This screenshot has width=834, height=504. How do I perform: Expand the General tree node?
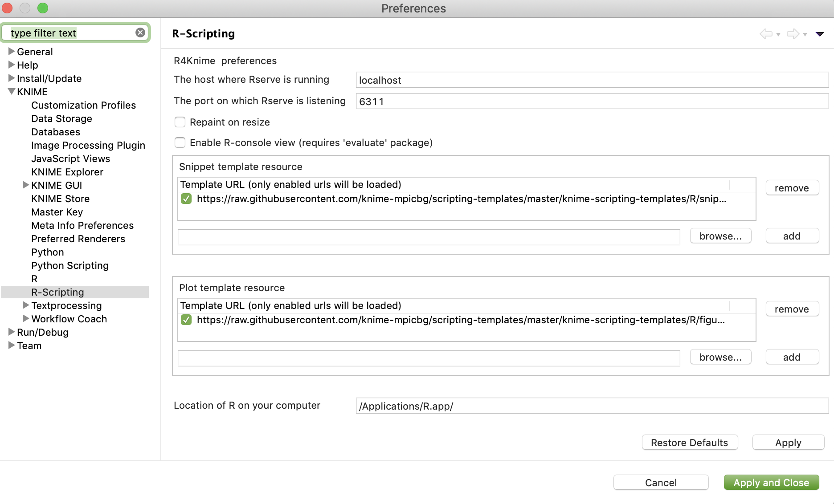(12, 51)
